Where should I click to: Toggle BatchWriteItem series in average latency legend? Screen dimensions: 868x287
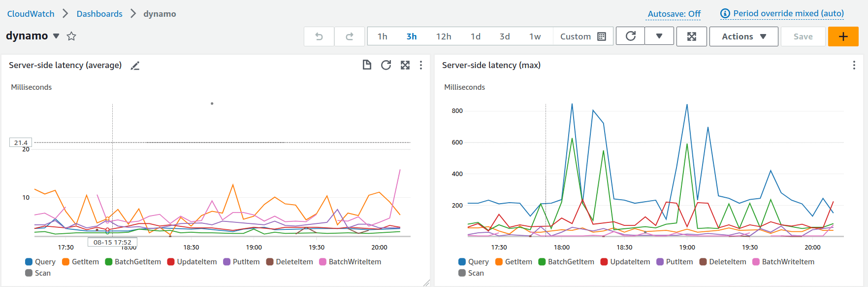tap(350, 262)
